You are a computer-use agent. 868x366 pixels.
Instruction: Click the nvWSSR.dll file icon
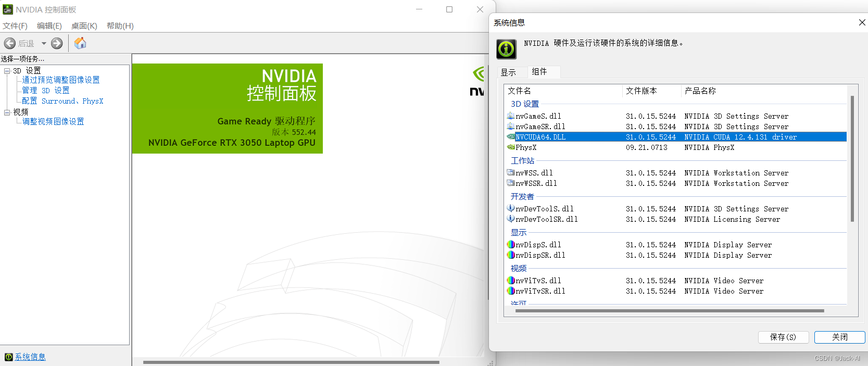511,183
